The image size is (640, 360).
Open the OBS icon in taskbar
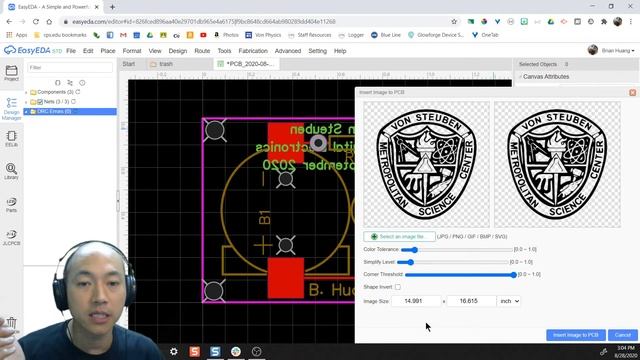(256, 351)
